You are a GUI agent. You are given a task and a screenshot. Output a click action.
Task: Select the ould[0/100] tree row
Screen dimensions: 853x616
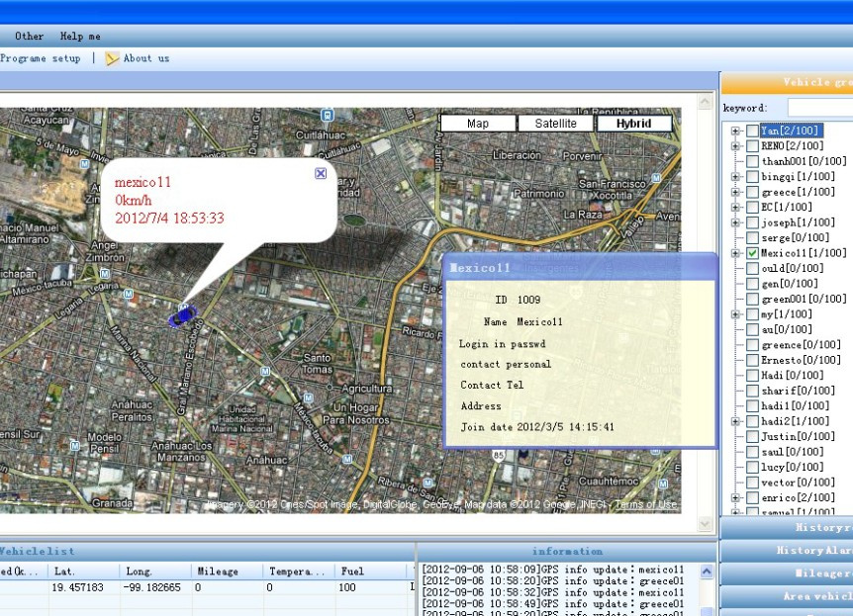click(792, 268)
